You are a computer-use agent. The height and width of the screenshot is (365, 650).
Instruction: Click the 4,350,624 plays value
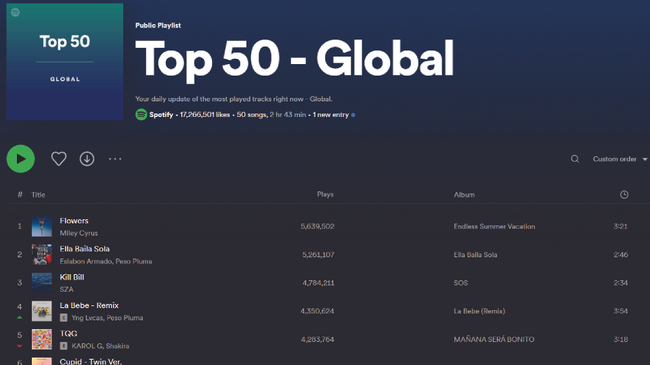tap(317, 311)
